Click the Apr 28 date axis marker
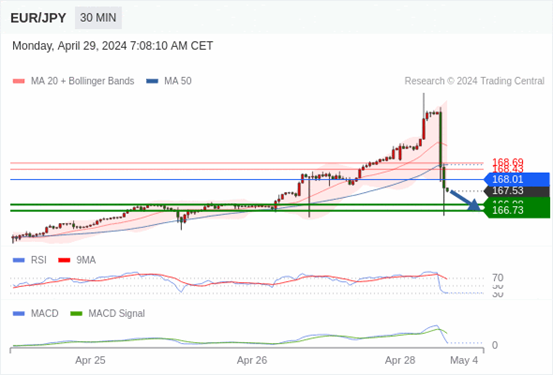The height and width of the screenshot is (375, 553). coord(400,360)
